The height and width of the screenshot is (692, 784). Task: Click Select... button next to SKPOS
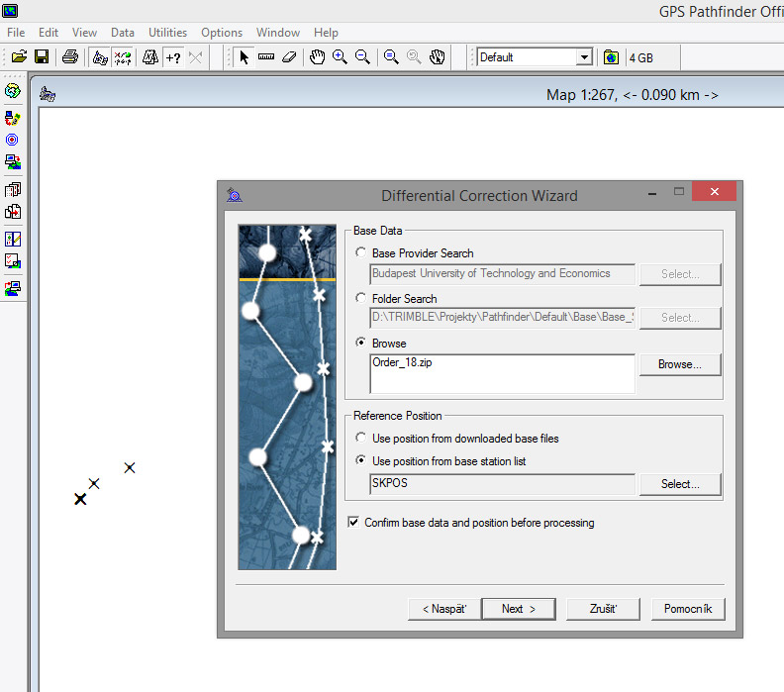pyautogui.click(x=680, y=484)
